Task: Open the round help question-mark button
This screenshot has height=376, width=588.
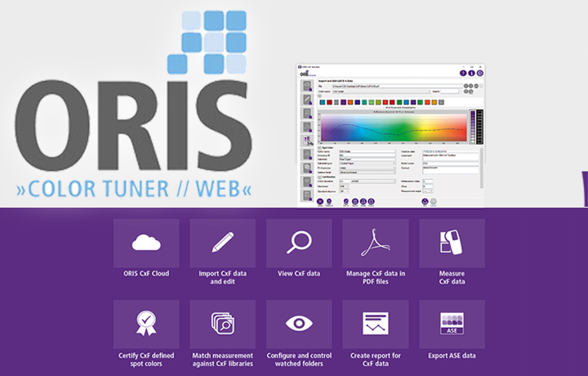Action: coord(463,74)
